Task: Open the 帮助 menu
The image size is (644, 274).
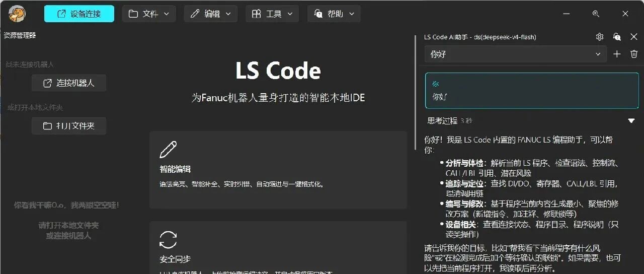Action: click(334, 14)
